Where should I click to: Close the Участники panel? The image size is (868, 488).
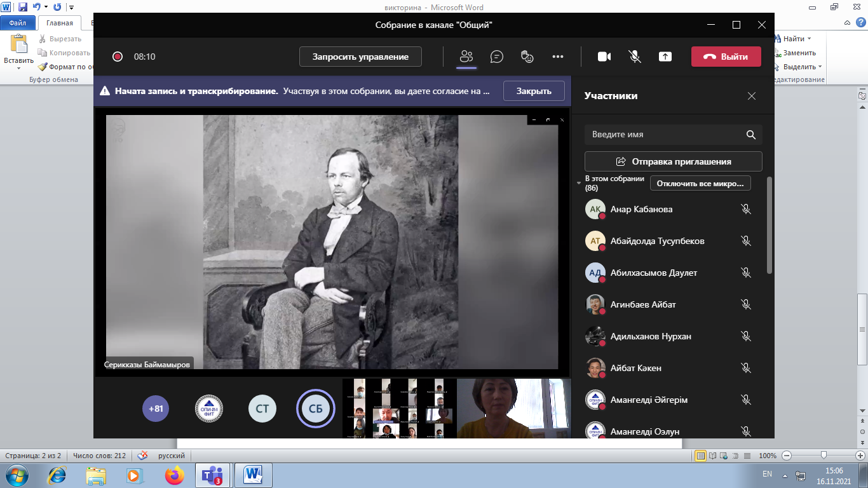[752, 96]
